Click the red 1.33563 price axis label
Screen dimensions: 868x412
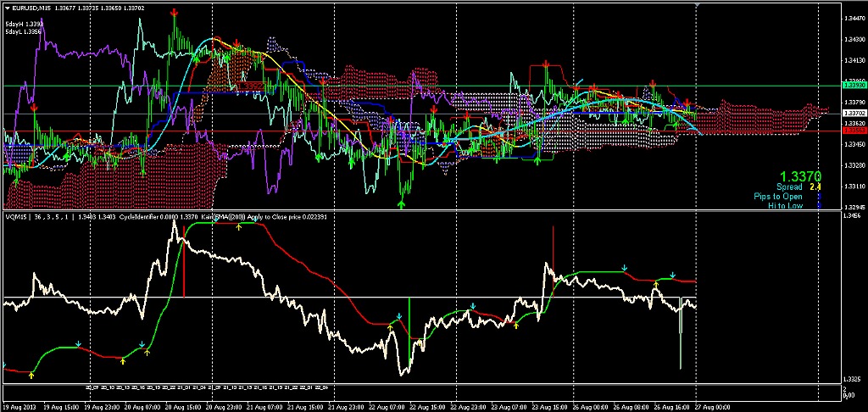pos(854,131)
